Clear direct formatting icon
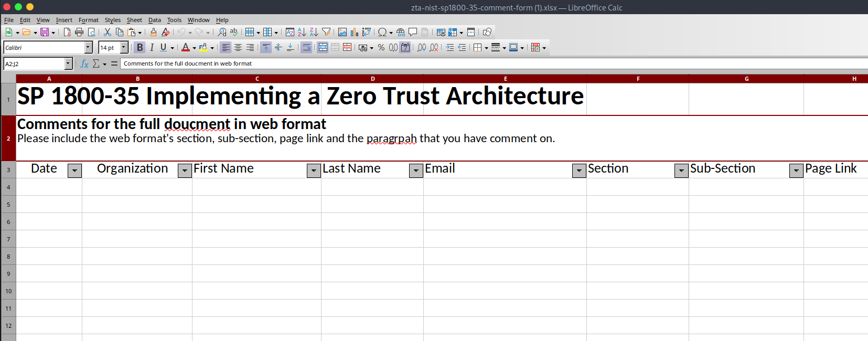 [x=166, y=32]
